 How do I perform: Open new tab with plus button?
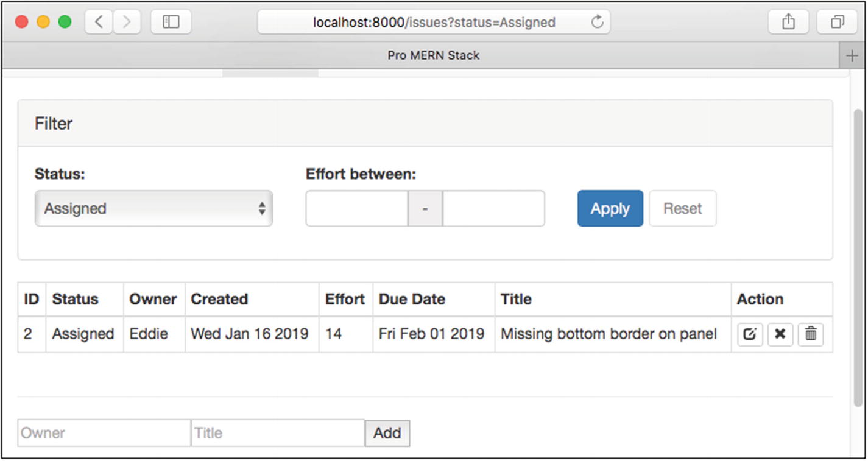[852, 55]
